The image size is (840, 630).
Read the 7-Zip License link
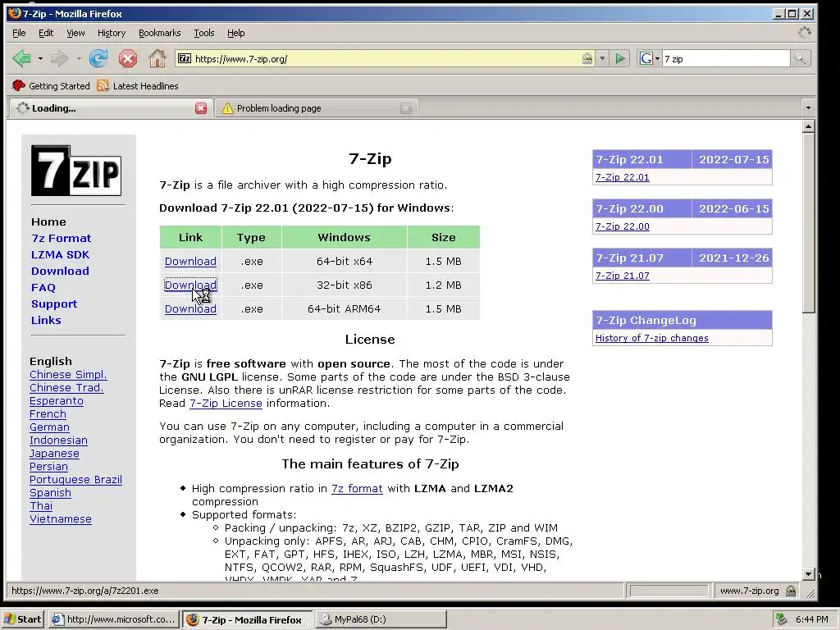point(226,404)
